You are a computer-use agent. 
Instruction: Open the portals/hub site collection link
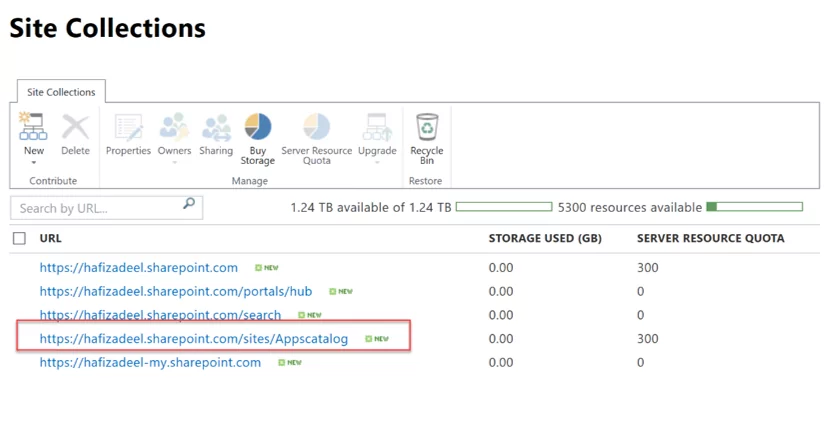click(x=176, y=291)
